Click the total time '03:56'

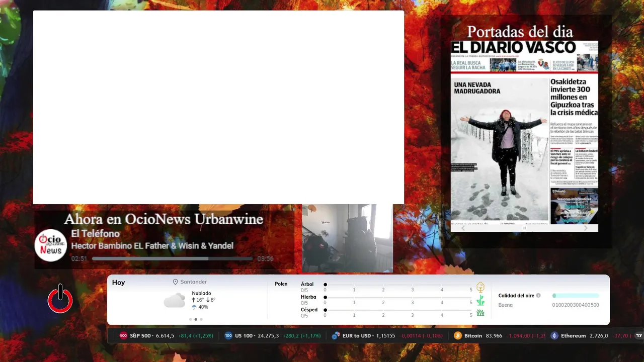pyautogui.click(x=265, y=258)
